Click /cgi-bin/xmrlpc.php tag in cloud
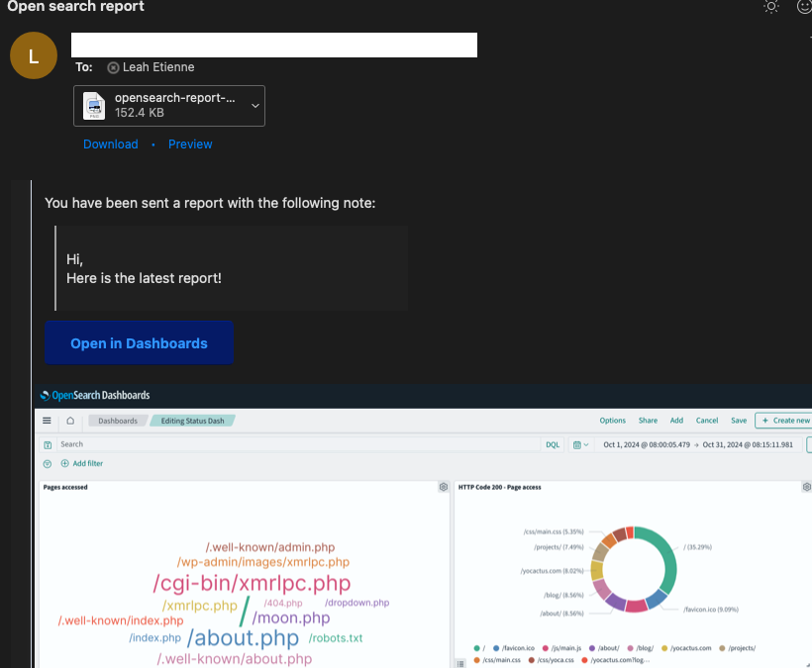Viewport: 812px width, 668px height. tap(252, 583)
